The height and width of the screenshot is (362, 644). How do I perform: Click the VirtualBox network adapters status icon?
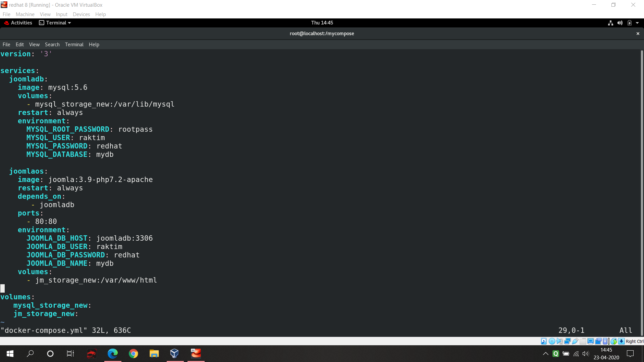tap(568, 341)
